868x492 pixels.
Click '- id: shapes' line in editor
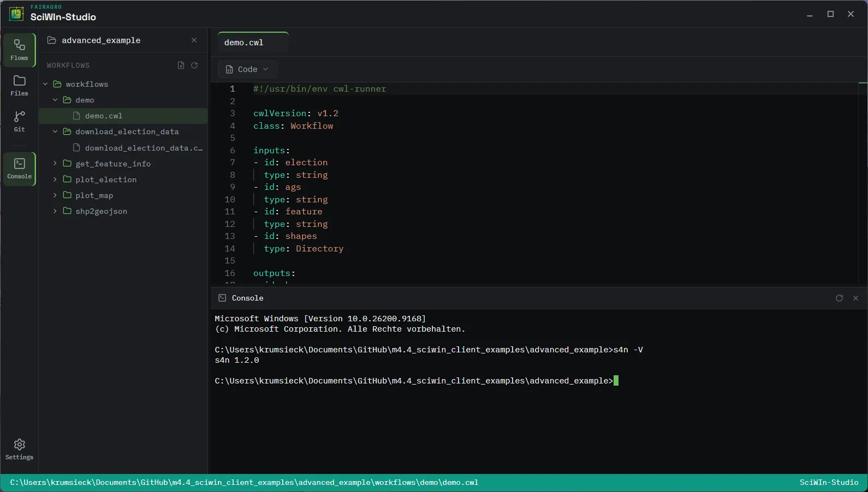point(285,236)
